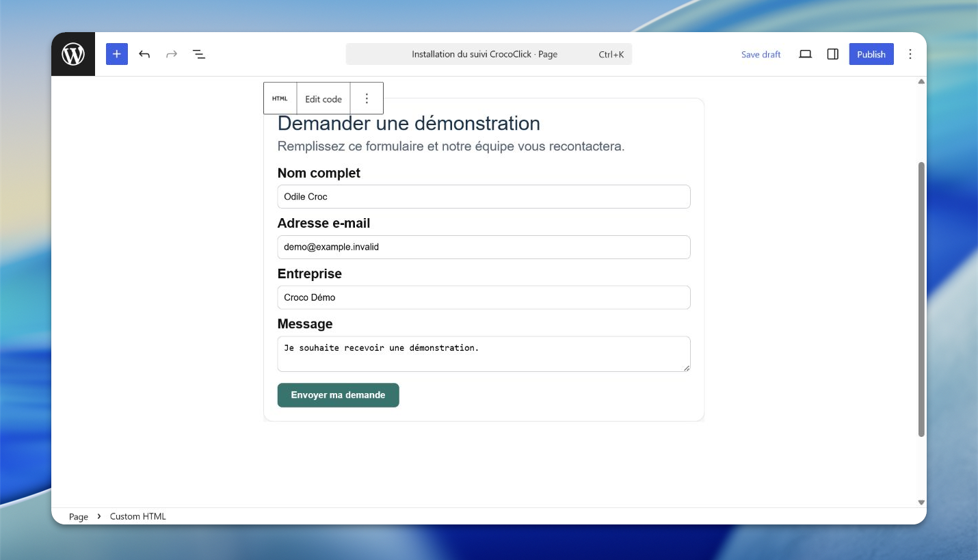Undo the last change
Screen dimensions: 978x560
[144, 54]
